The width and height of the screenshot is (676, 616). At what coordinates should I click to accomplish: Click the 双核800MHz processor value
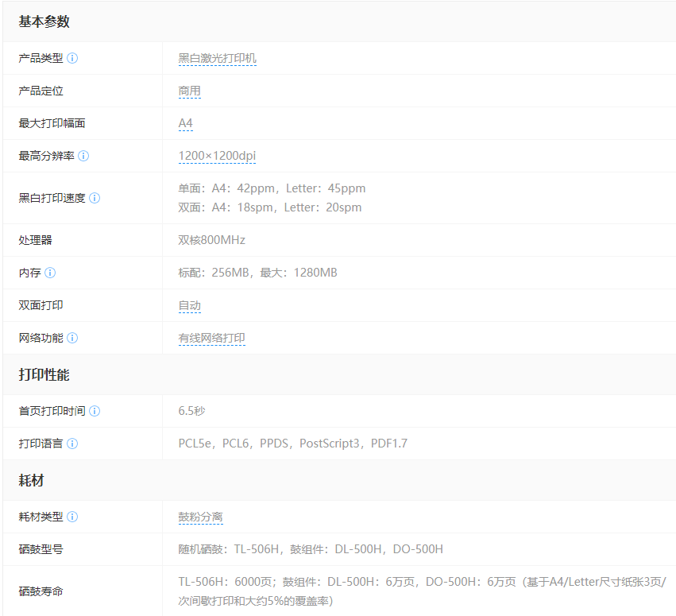[211, 240]
